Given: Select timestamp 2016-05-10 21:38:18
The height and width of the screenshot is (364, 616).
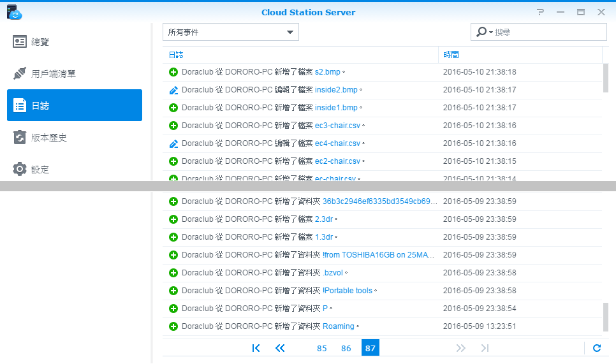Looking at the screenshot, I should tap(480, 72).
